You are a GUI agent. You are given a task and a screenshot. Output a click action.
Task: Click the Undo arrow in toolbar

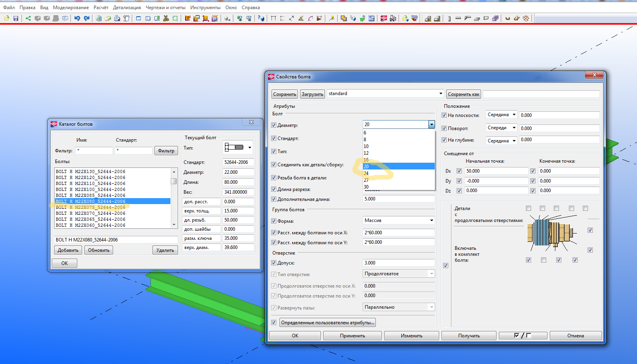[x=77, y=18]
